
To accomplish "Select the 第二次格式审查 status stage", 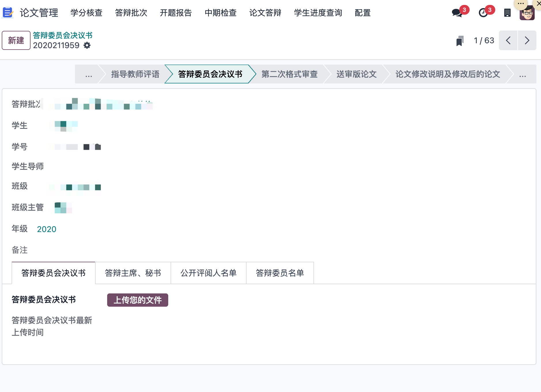I will [x=289, y=74].
